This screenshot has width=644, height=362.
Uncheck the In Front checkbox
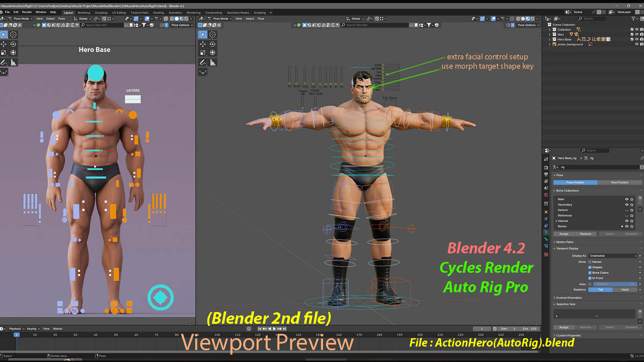click(590, 278)
